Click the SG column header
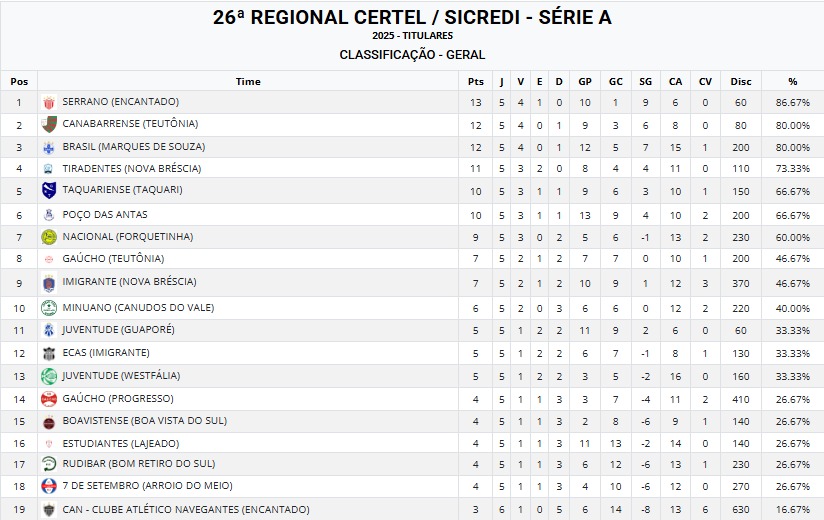Viewport: 824px width, 520px height. click(x=645, y=81)
